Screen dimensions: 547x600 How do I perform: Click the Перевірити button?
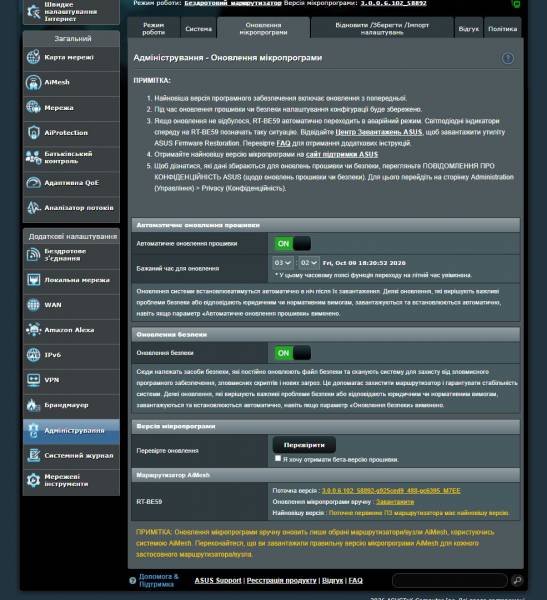coord(304,445)
